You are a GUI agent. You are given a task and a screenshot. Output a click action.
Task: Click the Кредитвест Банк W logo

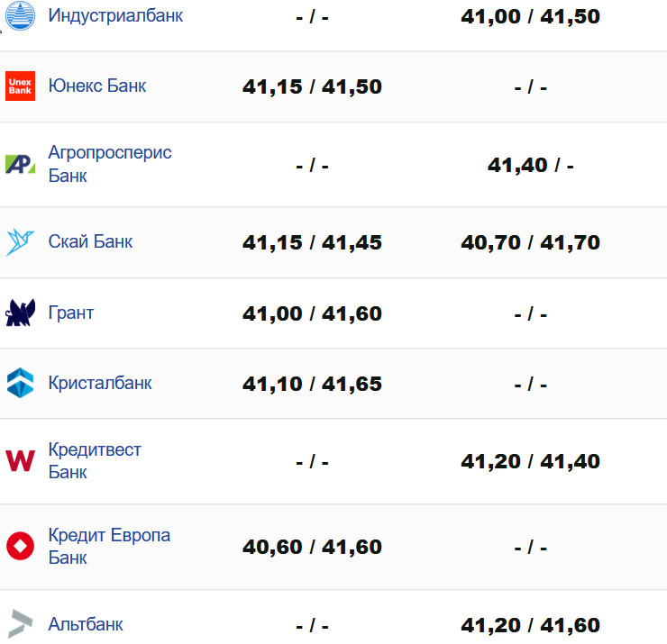20,460
